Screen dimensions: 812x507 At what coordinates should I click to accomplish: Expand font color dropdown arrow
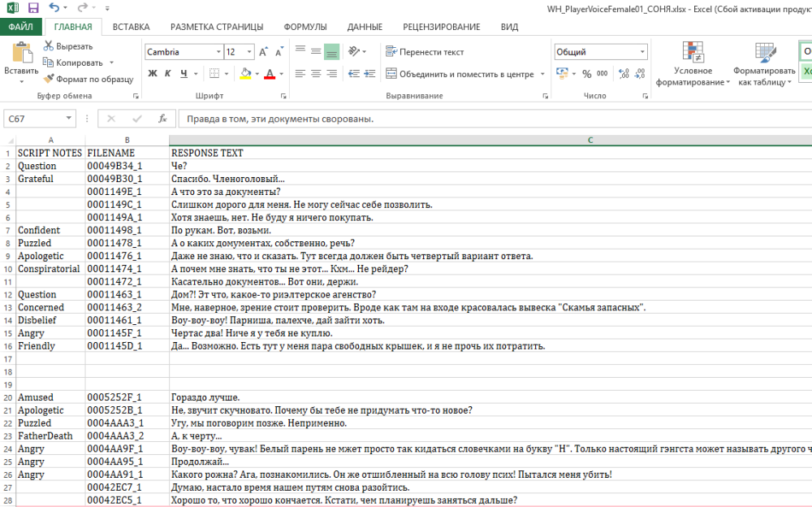(x=281, y=74)
